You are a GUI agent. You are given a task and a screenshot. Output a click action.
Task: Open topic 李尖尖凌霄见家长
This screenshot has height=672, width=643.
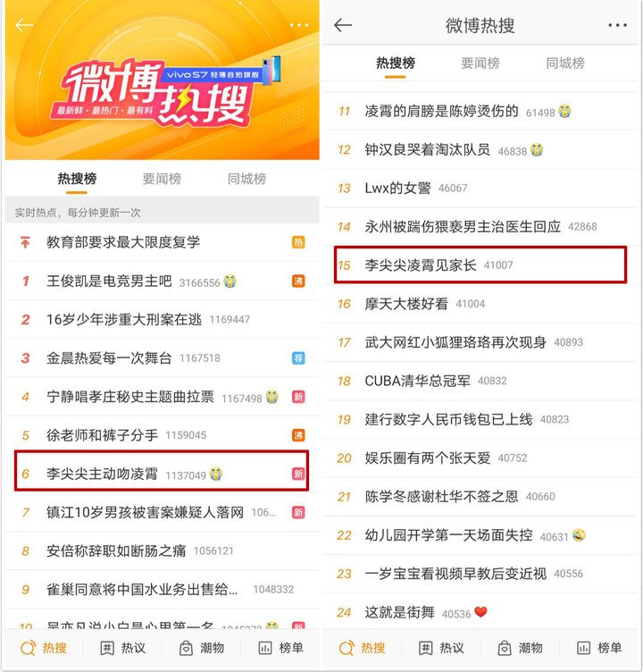point(480,265)
